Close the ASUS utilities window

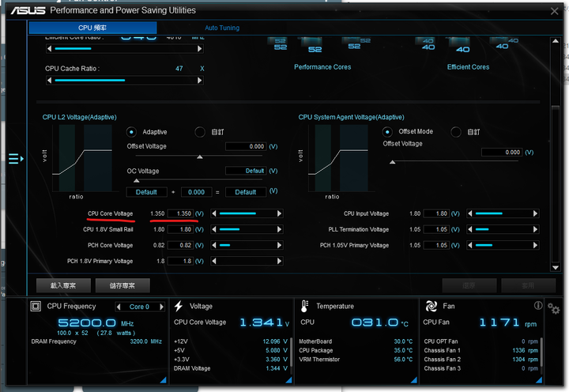(554, 11)
